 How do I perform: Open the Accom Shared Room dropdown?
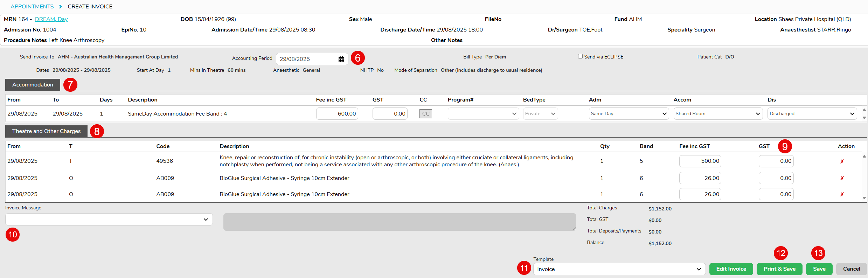pyautogui.click(x=718, y=114)
